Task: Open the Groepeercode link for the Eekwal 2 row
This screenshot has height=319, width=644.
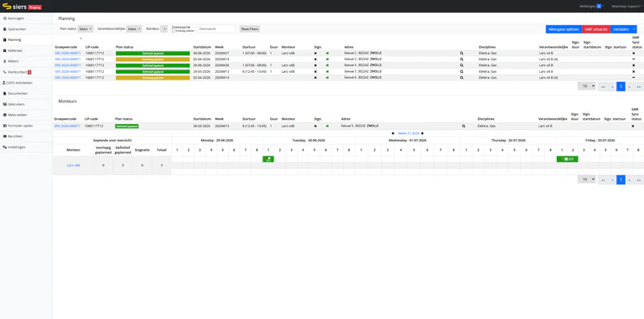Action: click(68, 54)
